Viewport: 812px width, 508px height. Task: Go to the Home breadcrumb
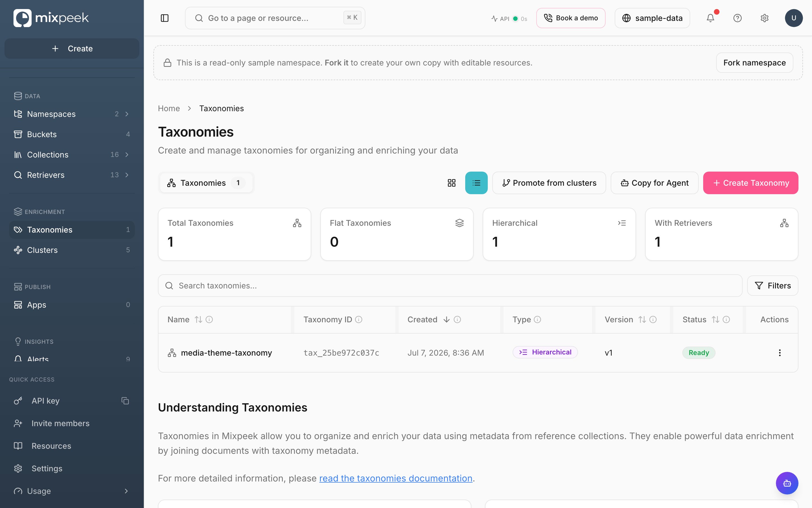169,108
